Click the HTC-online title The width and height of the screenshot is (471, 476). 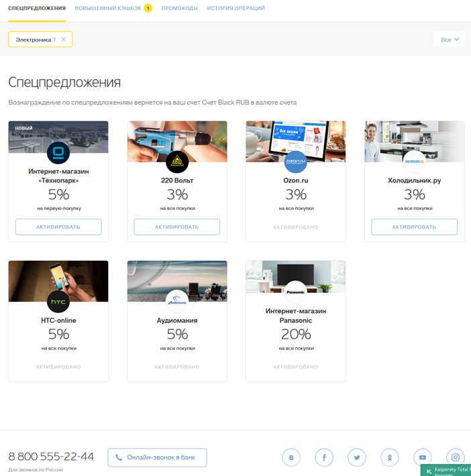pos(58,320)
